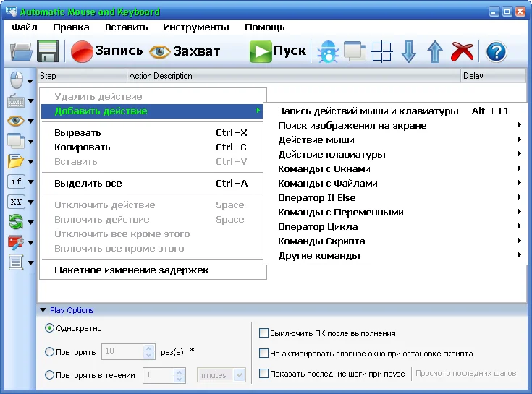Open the Вставить menu
The width and height of the screenshot is (532, 394).
(x=126, y=27)
